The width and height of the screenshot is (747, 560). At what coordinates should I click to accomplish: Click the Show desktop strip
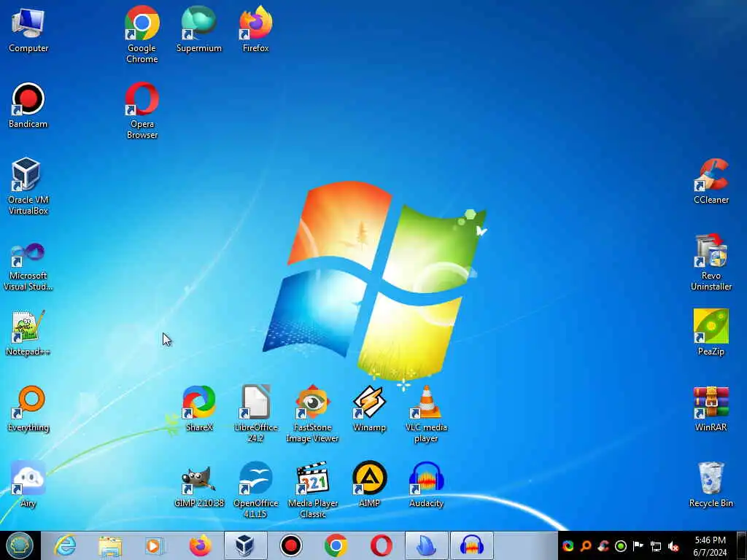(741, 545)
